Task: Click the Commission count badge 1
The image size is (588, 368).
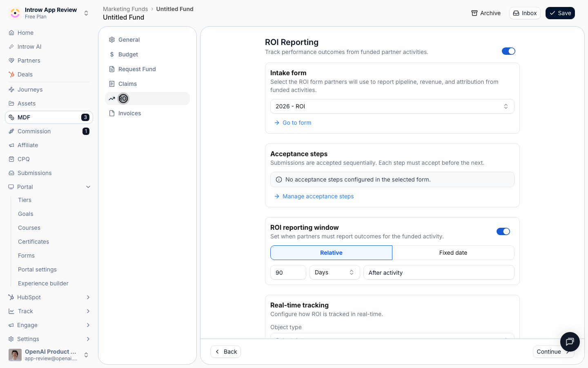Action: 86,131
